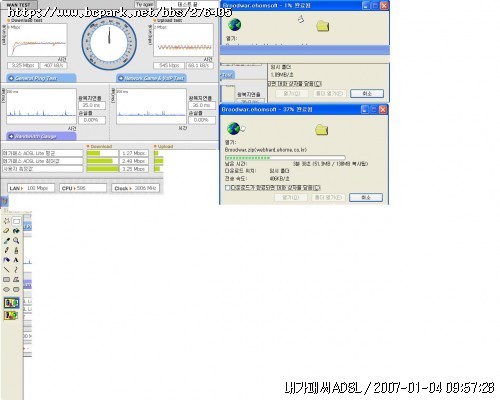Select the free-form select tool in Paint
The width and height of the screenshot is (500, 400).
click(6, 221)
